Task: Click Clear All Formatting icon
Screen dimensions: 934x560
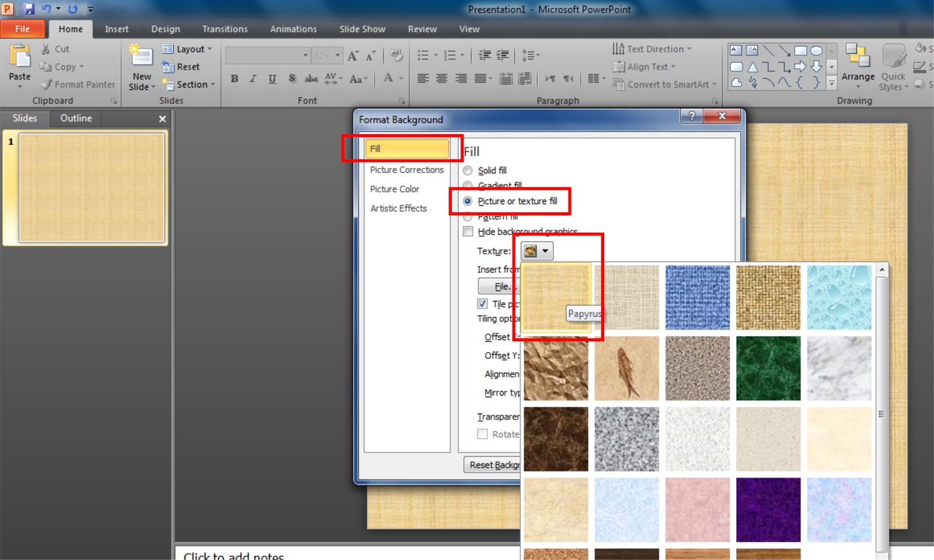Action: pyautogui.click(x=396, y=56)
